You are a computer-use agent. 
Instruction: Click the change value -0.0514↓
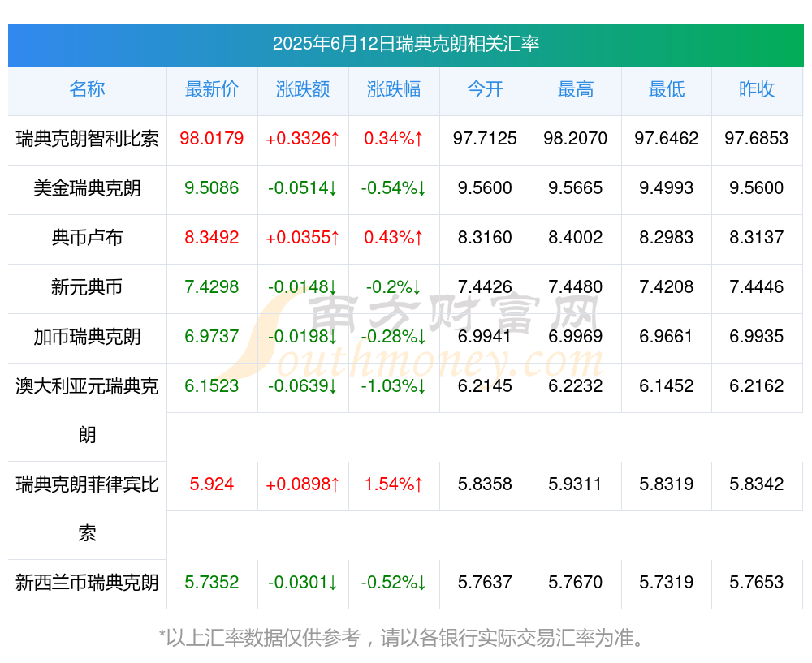point(303,188)
